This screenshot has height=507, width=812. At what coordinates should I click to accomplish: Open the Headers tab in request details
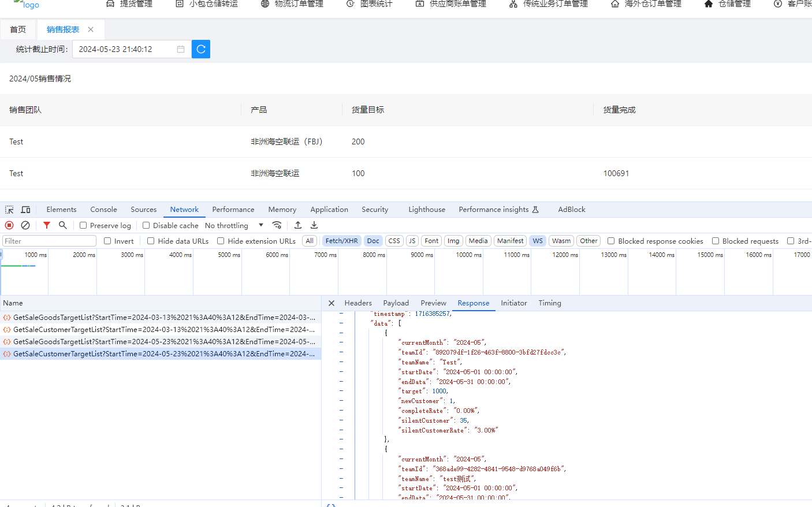358,303
